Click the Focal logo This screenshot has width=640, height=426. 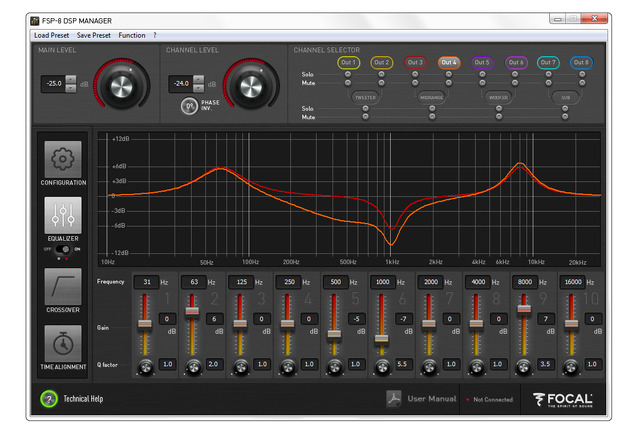(x=562, y=399)
